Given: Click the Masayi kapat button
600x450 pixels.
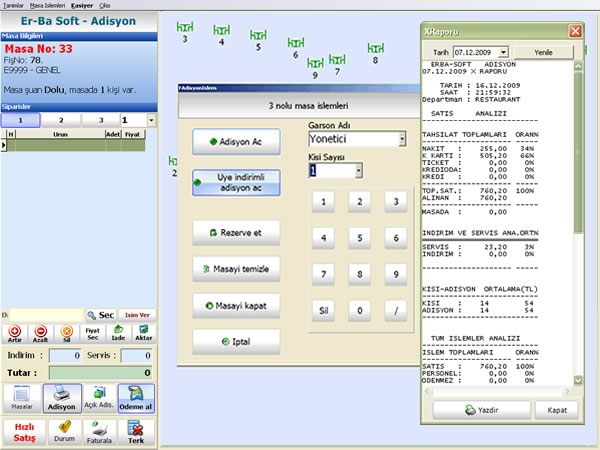Looking at the screenshot, I should (x=236, y=306).
